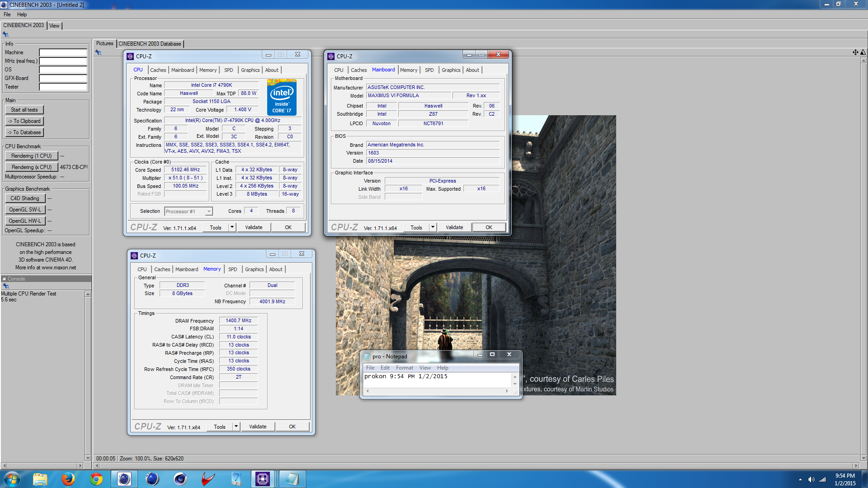Click the MHz (real freq.) input field
Image resolution: width=868 pixels, height=488 pixels.
coord(63,61)
